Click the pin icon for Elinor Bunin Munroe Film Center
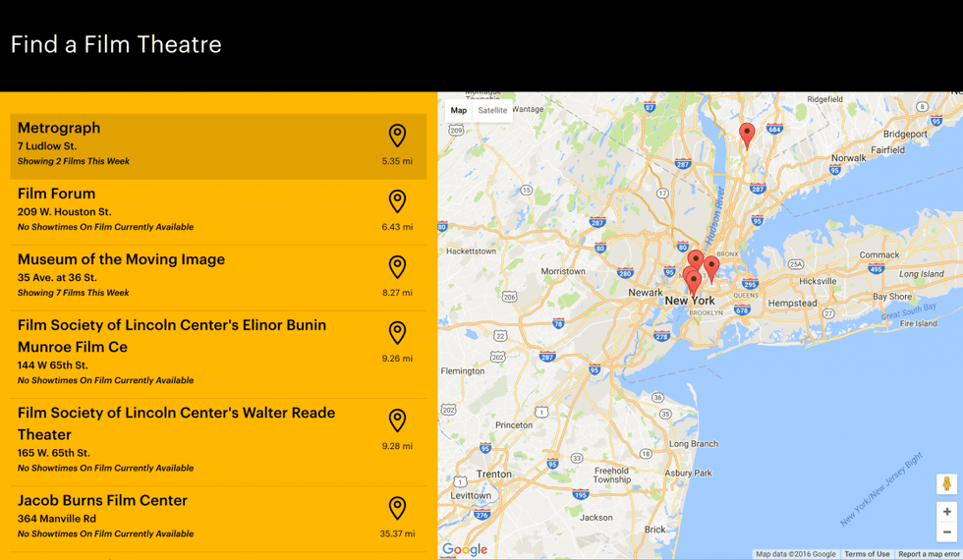Screen dimensions: 963x560 click(x=397, y=333)
